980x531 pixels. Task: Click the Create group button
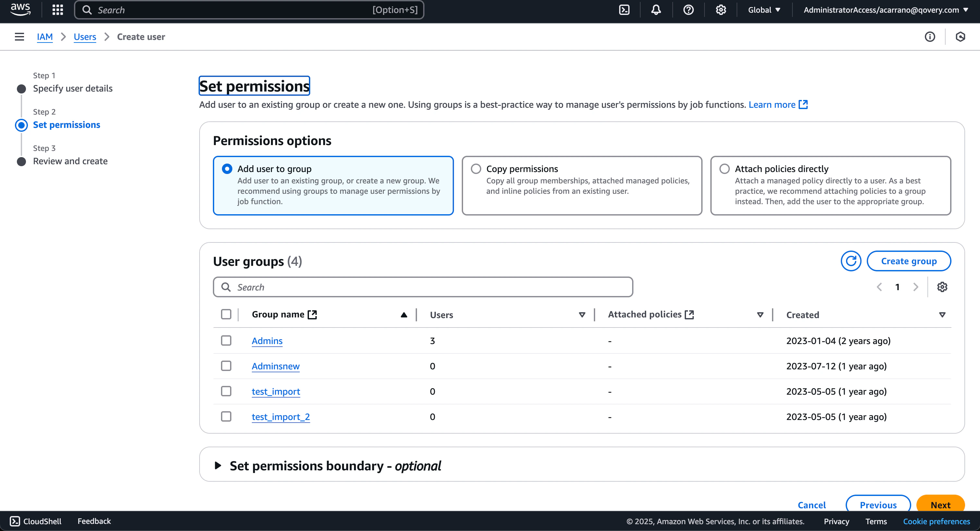[x=909, y=261]
